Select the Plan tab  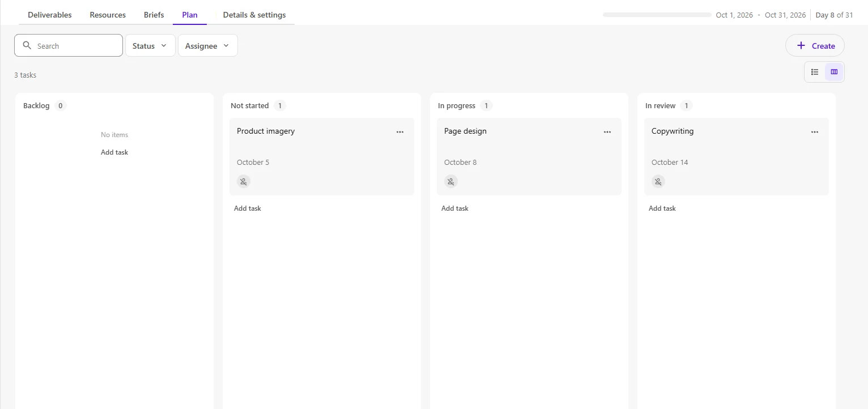[x=190, y=15]
